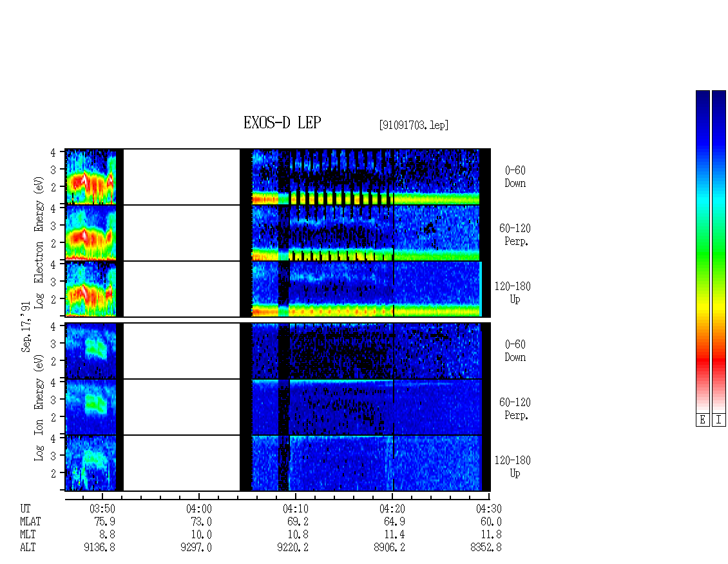Click the MLT value 8.8
The image size is (728, 564).
(x=107, y=534)
